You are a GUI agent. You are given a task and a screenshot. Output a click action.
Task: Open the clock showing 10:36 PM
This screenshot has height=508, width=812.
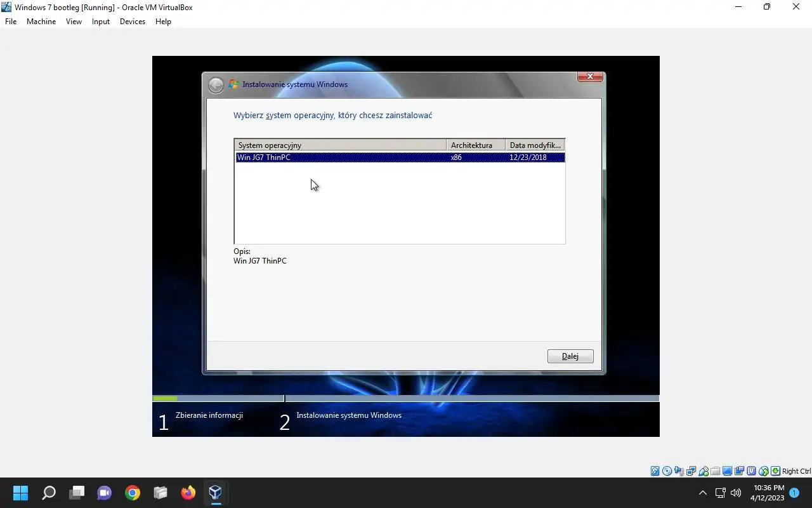[768, 493]
